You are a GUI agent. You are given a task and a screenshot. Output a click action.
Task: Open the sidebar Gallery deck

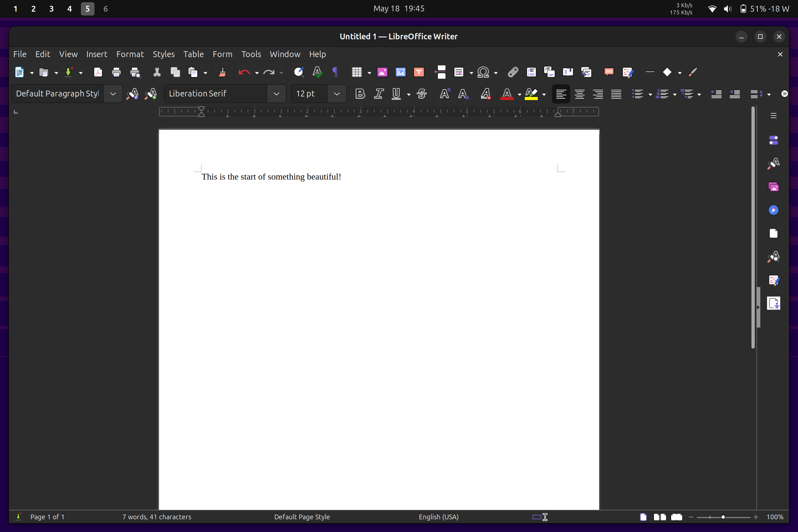click(773, 187)
